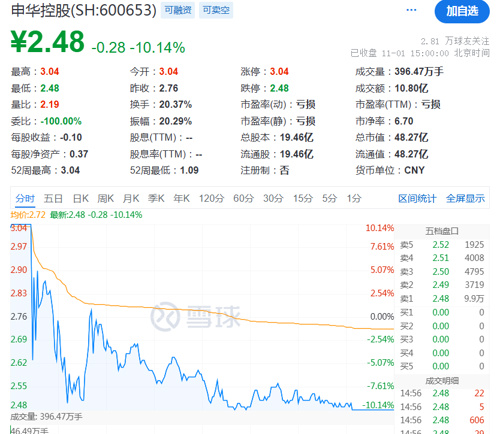Viewport: 500px width, 434px height.
Task: Click the 每股净资产 value 0.37
Action: click(79, 154)
